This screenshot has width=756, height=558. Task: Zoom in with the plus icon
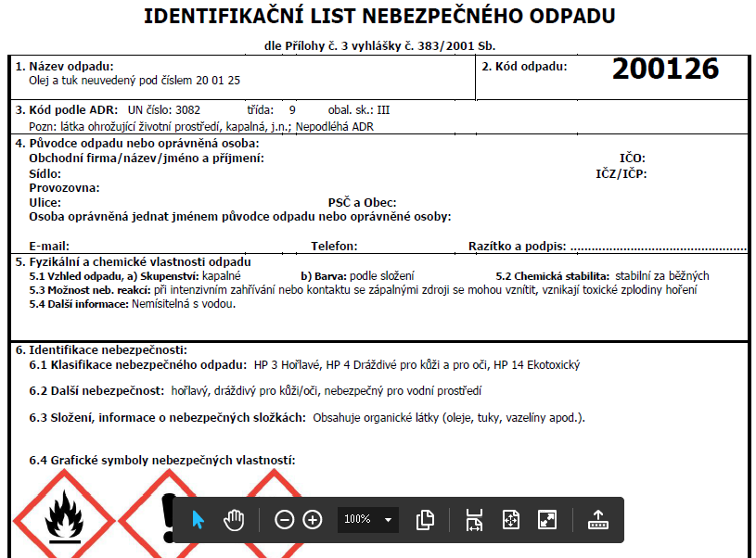click(x=313, y=519)
